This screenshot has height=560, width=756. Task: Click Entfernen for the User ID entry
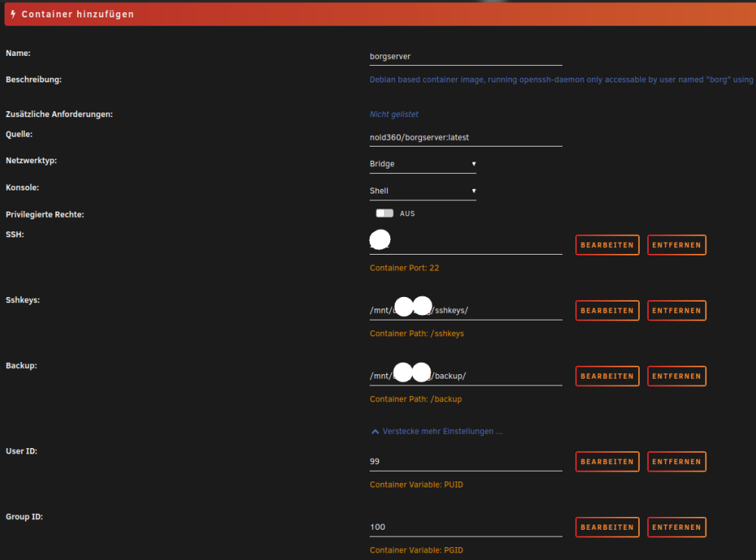tap(677, 462)
